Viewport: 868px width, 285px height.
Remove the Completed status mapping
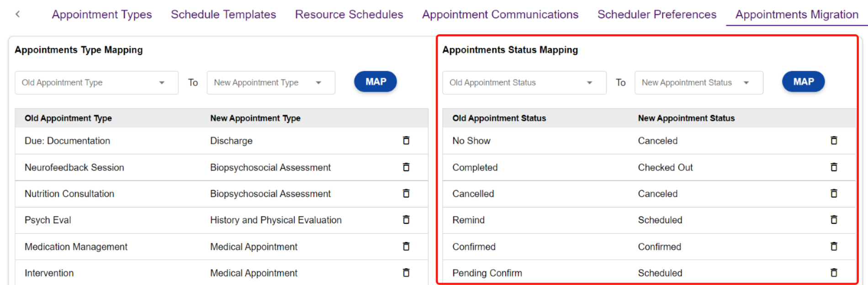coord(833,167)
